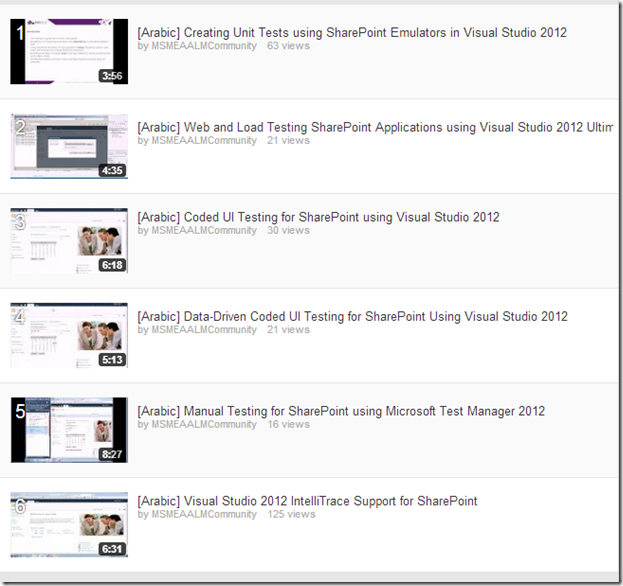Visit MSMEAALMCommunity channel under IntelliTrace Support video

tap(204, 515)
